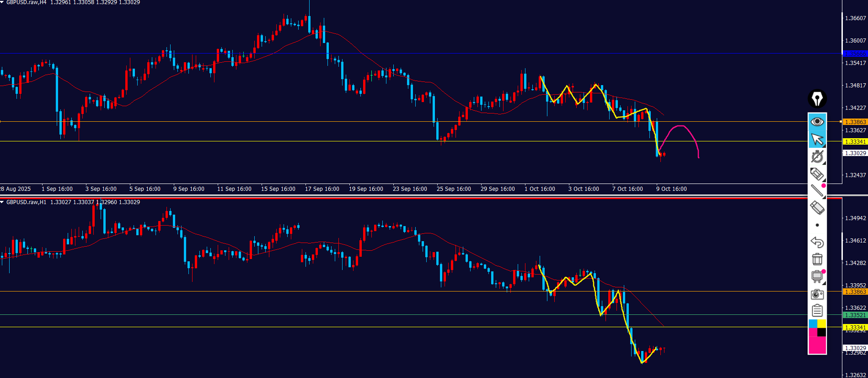Screen dimensions: 868x378
Task: Click the Epic Pen nib logo button
Action: coord(817,99)
